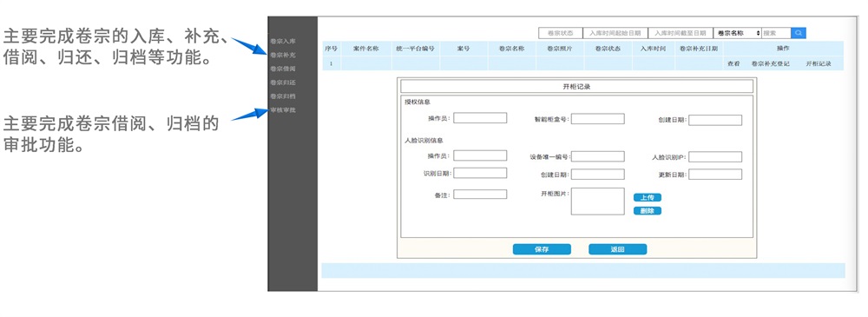Click the 开柜图片 image preview box
The height and width of the screenshot is (317, 868).
598,201
